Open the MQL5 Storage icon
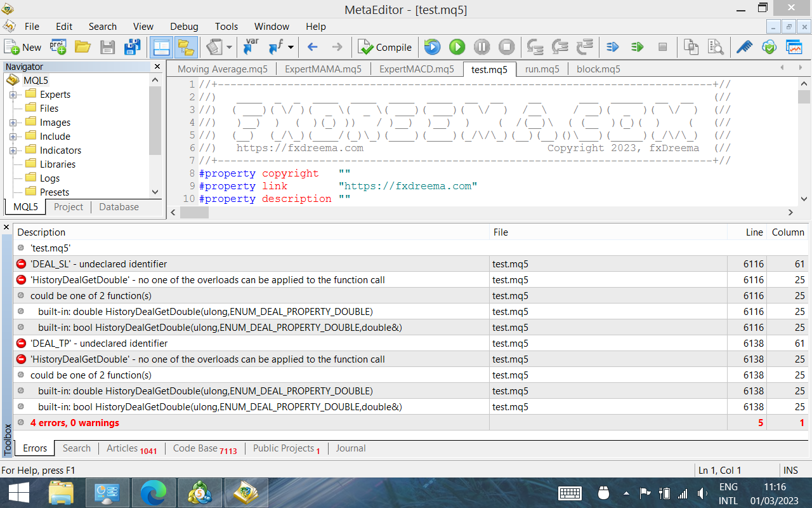Image resolution: width=812 pixels, height=508 pixels. point(769,47)
